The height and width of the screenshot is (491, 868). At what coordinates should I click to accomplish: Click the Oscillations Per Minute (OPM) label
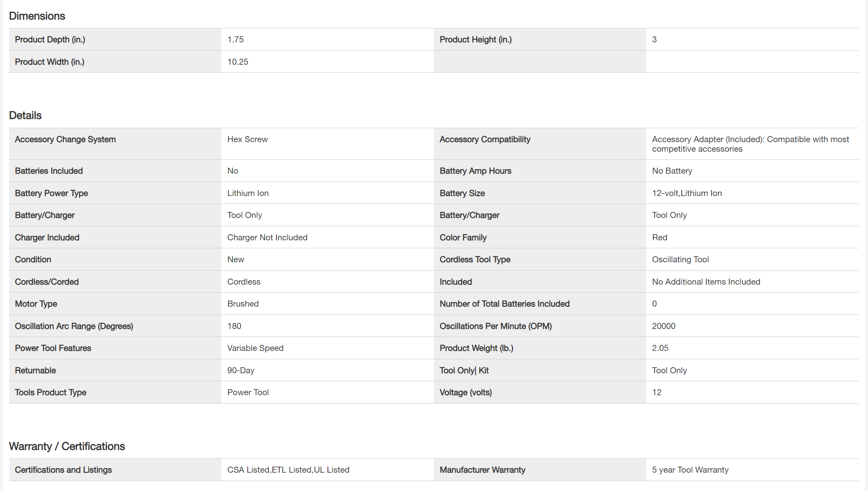point(495,326)
